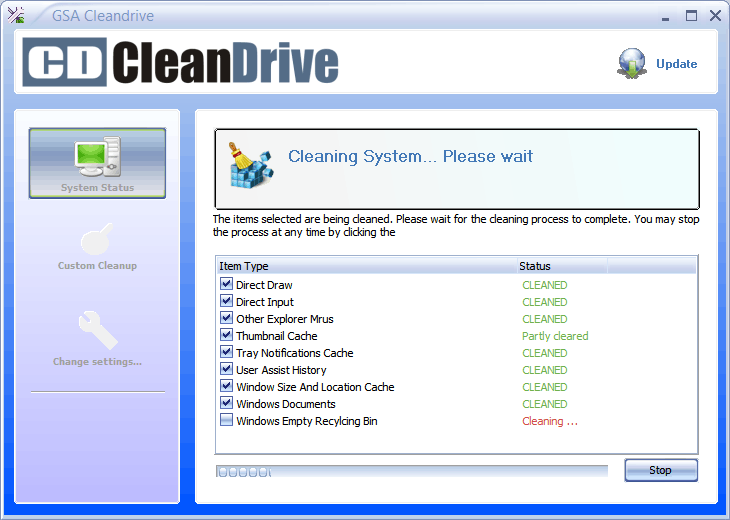730x520 pixels.
Task: Click the System Status monitor icon
Action: pos(98,156)
